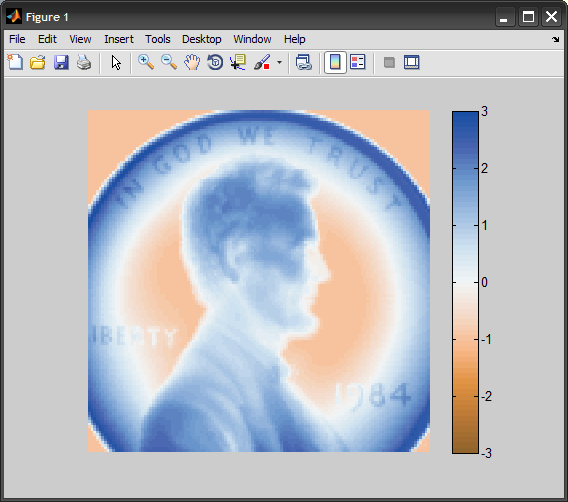Click the colorbar tick label 3
Viewport: 568px width, 502px height.
click(484, 112)
